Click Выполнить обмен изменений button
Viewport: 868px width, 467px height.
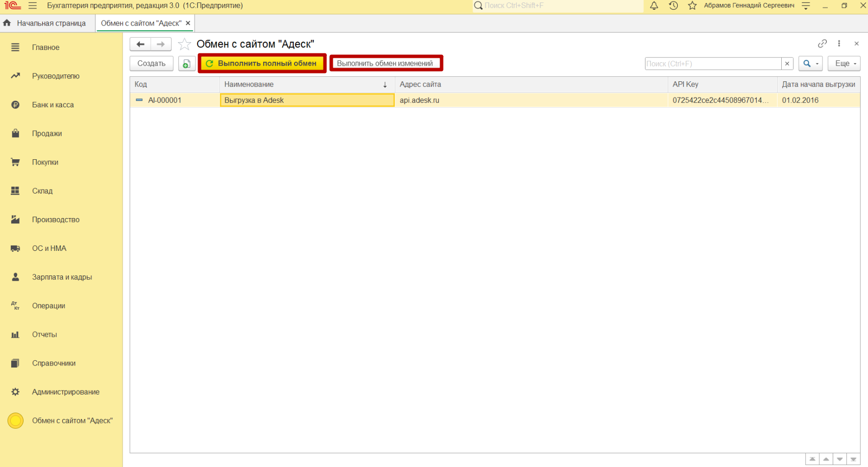[385, 64]
